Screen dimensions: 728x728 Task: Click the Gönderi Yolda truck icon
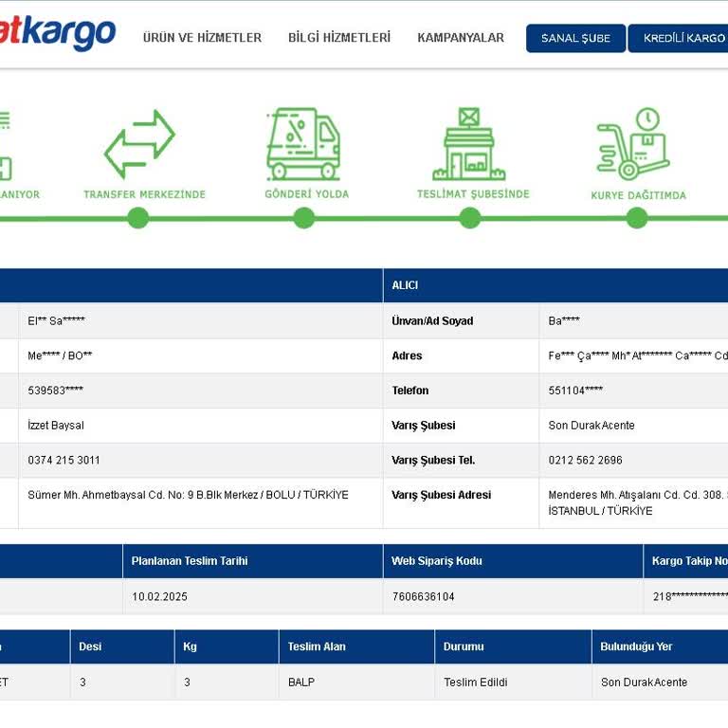(x=303, y=144)
